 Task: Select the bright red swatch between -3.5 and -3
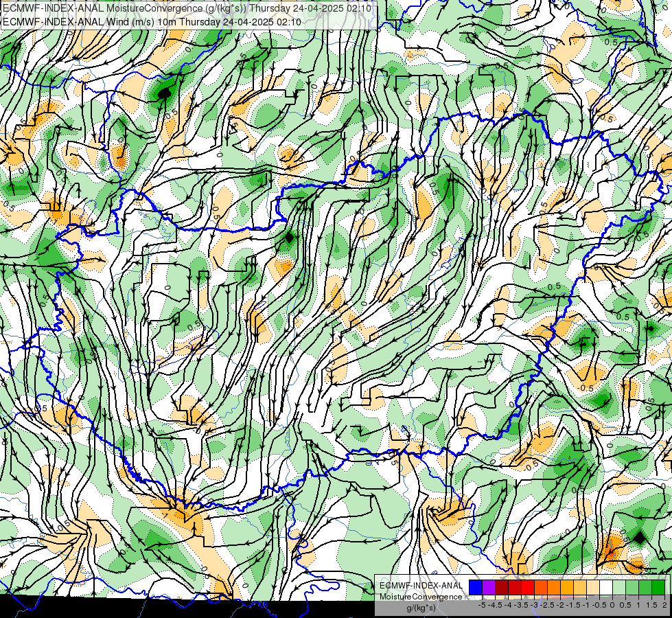pos(528,588)
